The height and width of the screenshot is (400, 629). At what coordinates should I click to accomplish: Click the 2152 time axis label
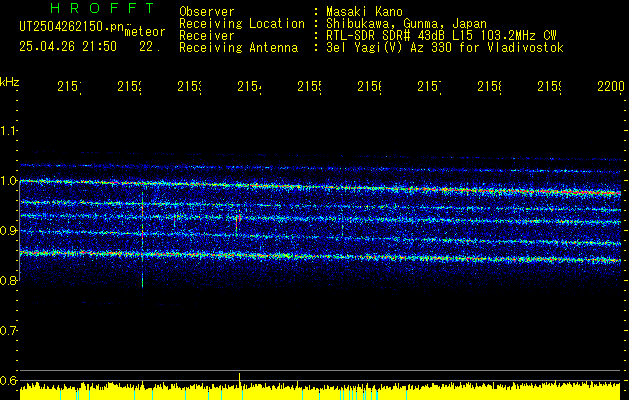(x=129, y=86)
